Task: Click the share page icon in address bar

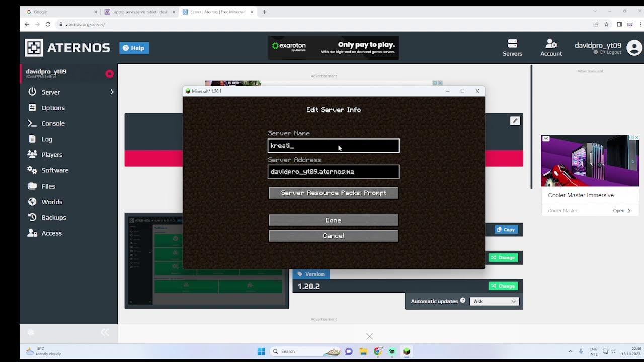Action: pos(596,24)
